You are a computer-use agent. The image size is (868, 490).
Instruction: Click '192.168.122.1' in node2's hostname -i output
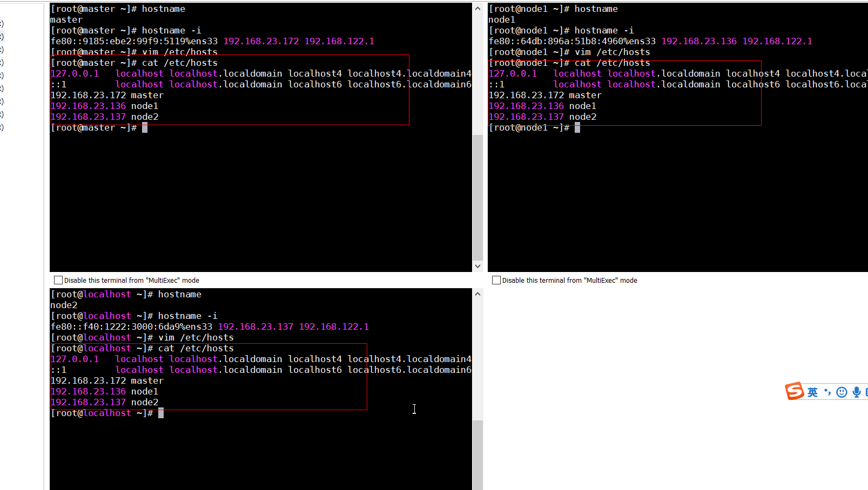click(x=334, y=327)
